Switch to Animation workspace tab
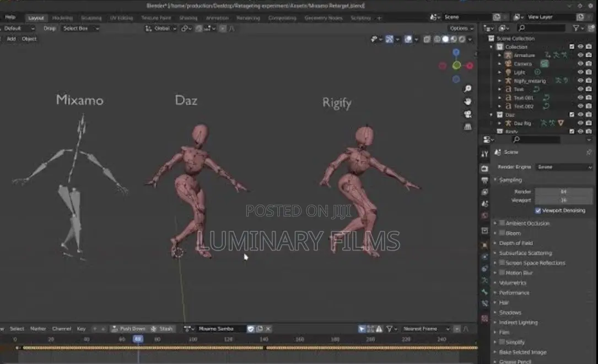The width and height of the screenshot is (598, 364). tap(217, 18)
